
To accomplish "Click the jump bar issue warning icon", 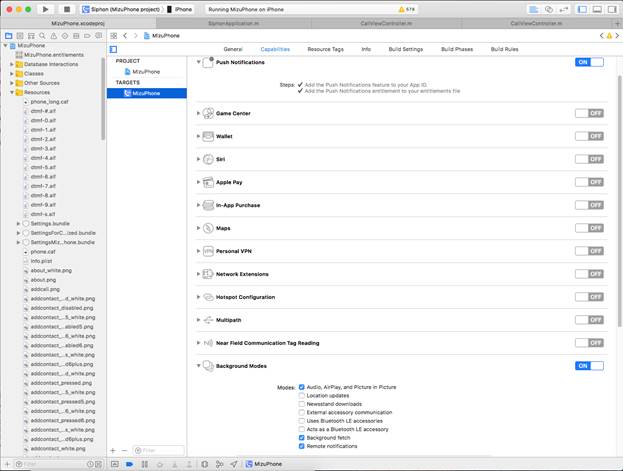I will 609,36.
